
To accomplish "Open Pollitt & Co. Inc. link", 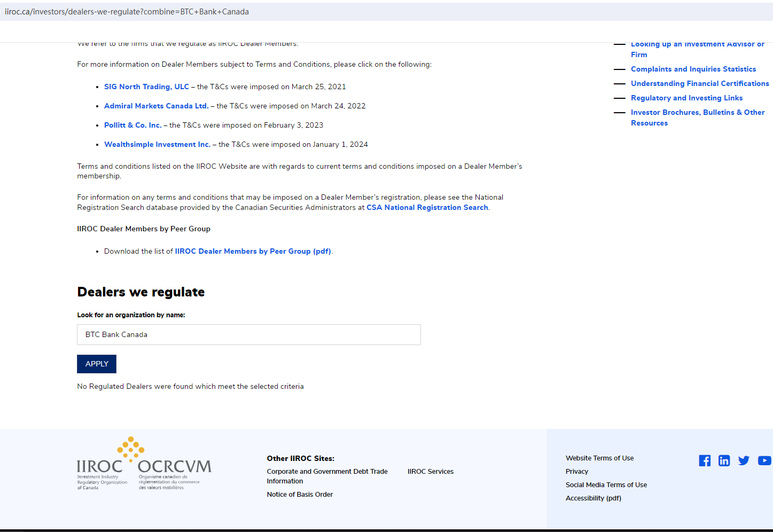I will click(132, 125).
